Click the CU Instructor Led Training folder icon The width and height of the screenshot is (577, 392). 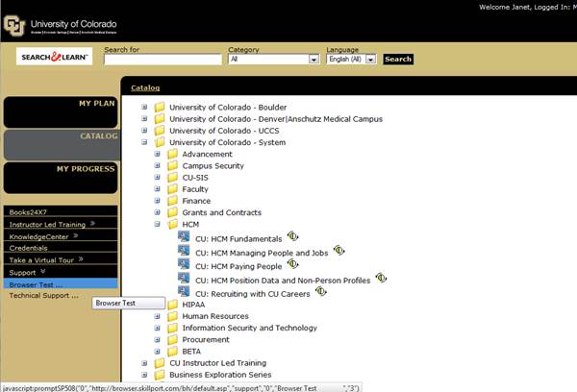pyautogui.click(x=160, y=363)
